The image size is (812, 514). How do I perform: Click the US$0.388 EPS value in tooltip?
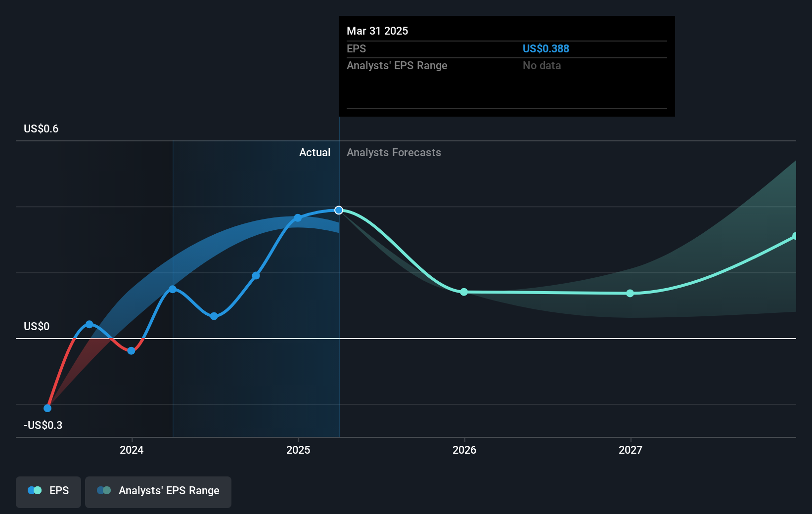[546, 48]
